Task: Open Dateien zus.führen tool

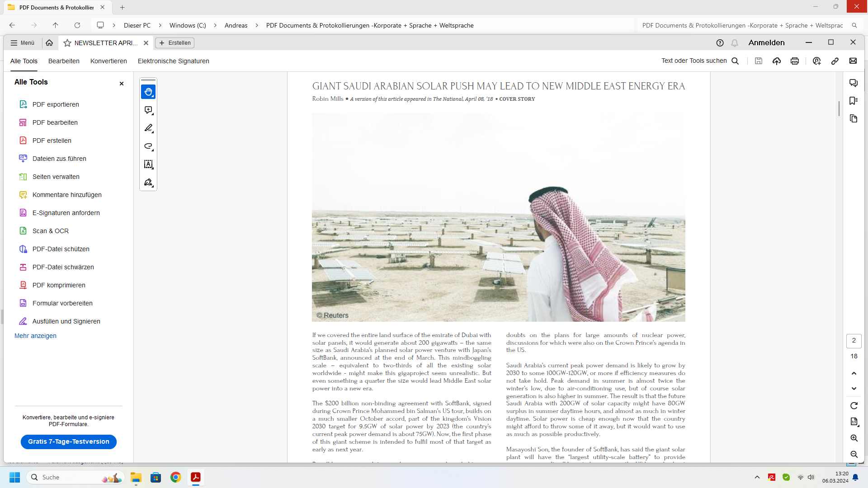Action: point(59,159)
